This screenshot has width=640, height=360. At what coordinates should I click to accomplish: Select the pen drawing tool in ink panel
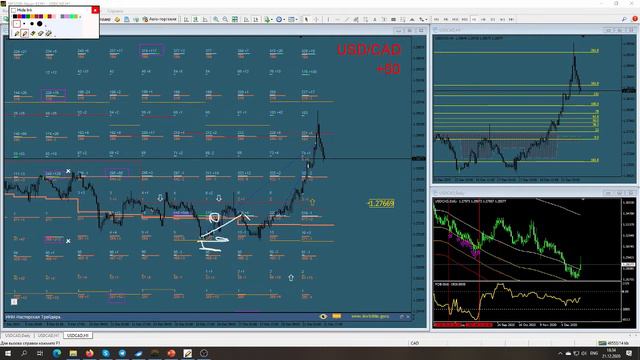(x=17, y=33)
